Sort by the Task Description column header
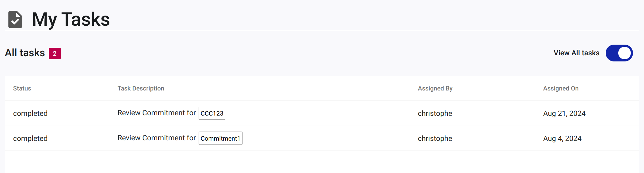The height and width of the screenshot is (173, 644). 141,88
